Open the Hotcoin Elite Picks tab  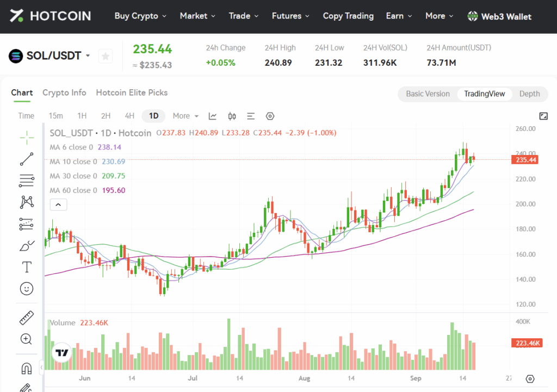pos(132,92)
